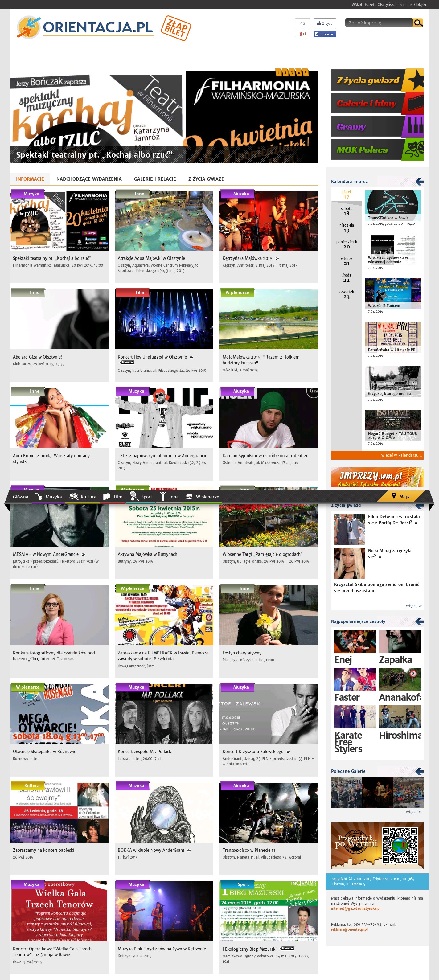Open the Wieczór Z Tańcem thumbnail
The height and width of the screenshot is (980, 439).
(x=392, y=293)
